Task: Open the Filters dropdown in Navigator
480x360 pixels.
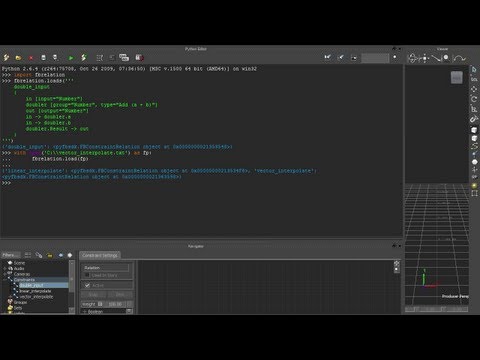Action: tap(11, 255)
